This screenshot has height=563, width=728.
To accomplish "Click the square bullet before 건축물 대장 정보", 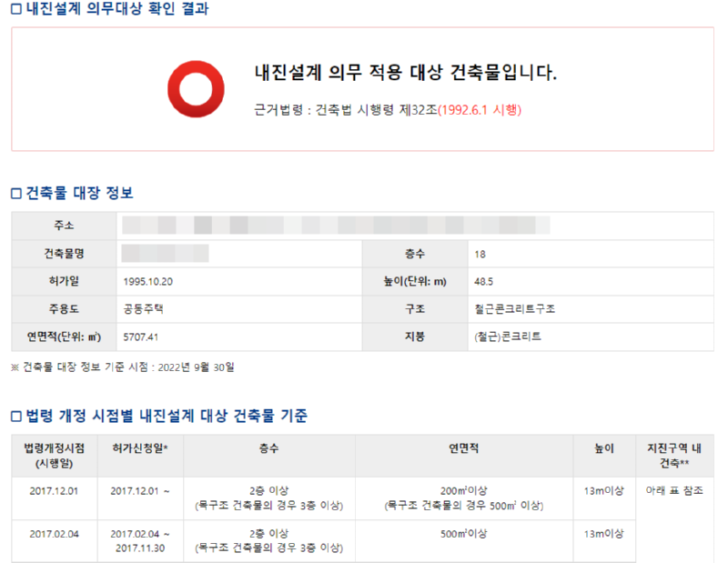I will tap(15, 193).
